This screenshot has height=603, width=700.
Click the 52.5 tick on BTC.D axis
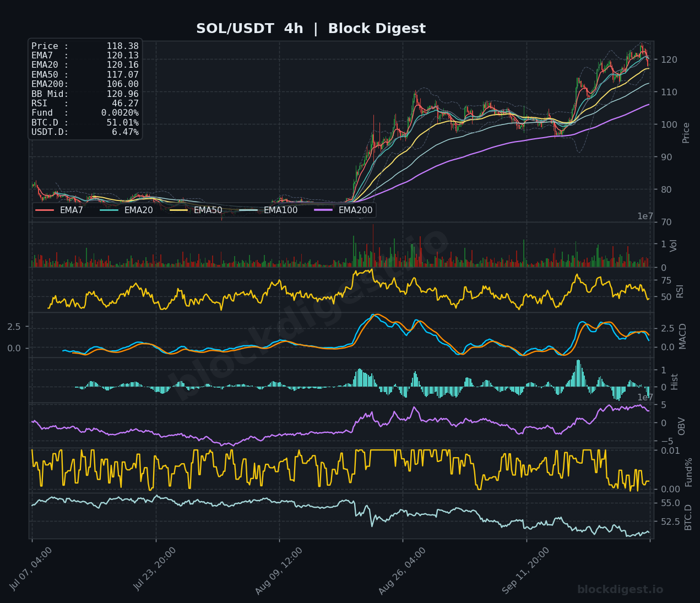coord(670,521)
